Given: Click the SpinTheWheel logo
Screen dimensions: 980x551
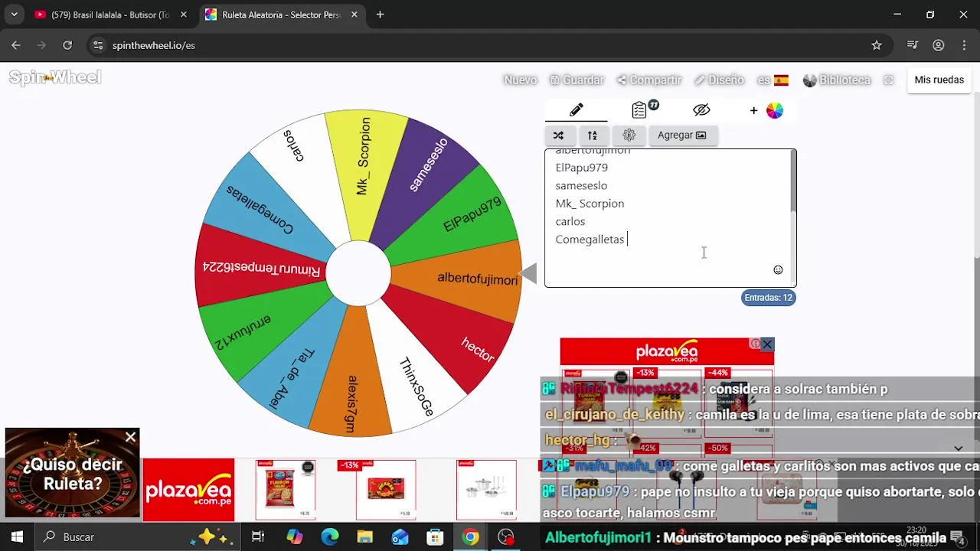Looking at the screenshot, I should 55,77.
